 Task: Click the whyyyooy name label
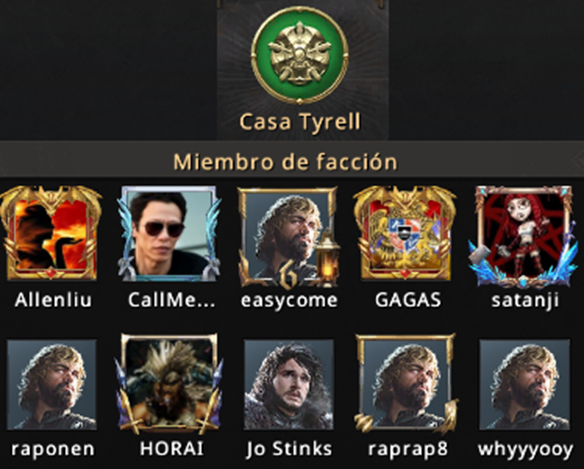tap(525, 450)
